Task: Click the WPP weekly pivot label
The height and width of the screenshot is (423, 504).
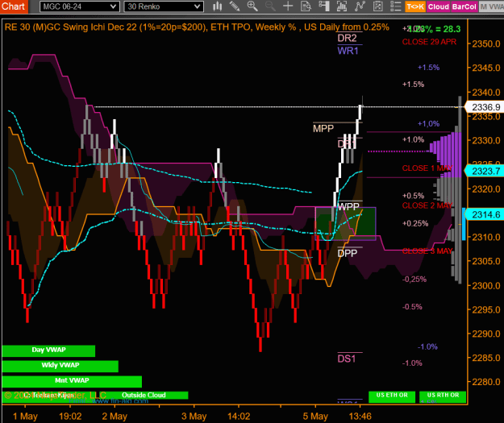Action: coord(348,206)
